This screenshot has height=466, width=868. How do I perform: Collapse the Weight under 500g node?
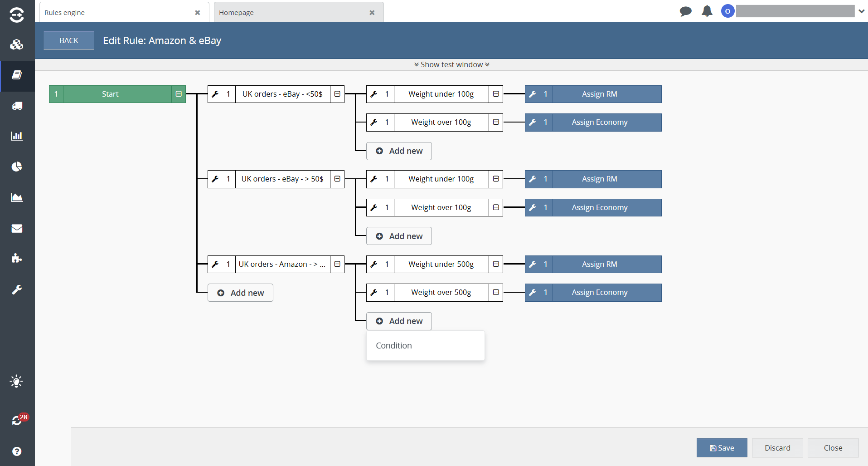pos(496,264)
